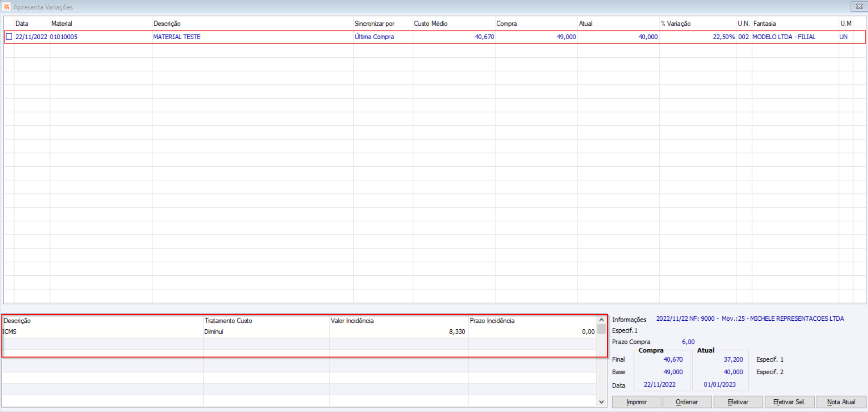Click the Prazo Incidência column header

pyautogui.click(x=532, y=321)
